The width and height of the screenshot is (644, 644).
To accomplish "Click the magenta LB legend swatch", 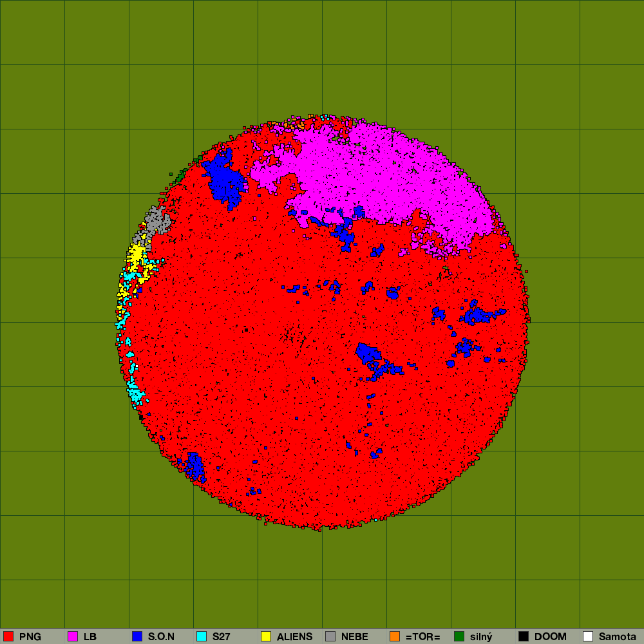I will (x=73, y=636).
